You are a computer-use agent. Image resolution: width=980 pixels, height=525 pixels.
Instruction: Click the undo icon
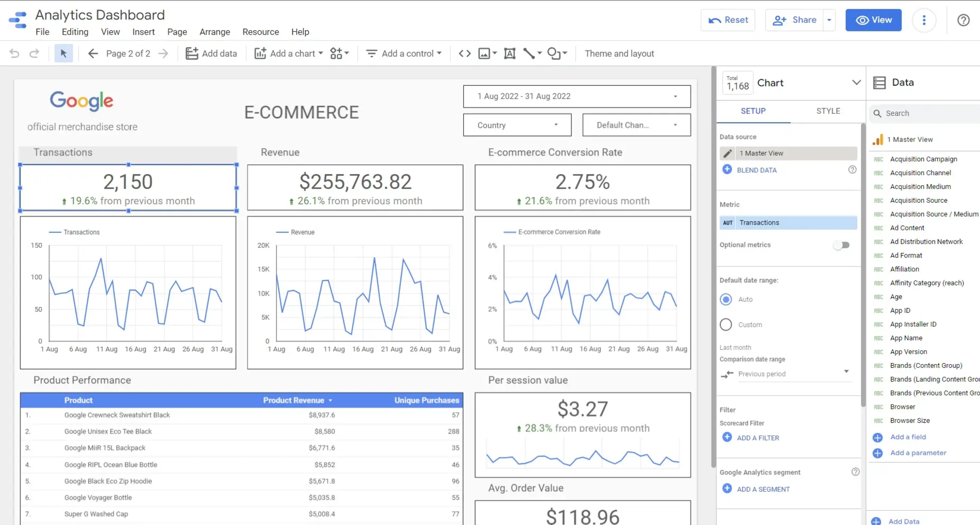point(14,53)
